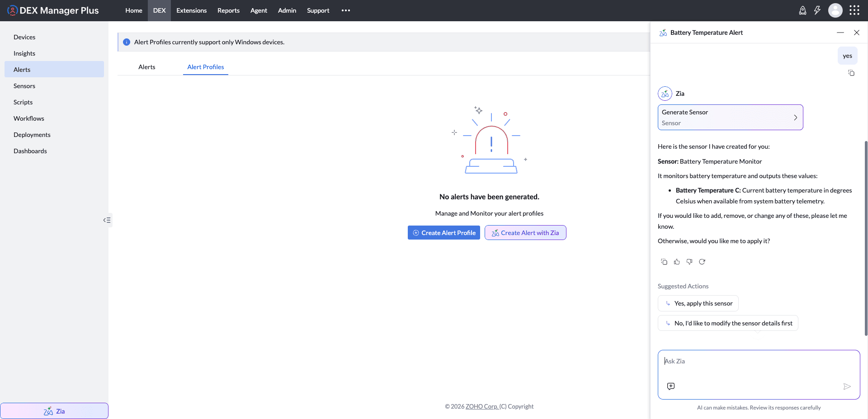Open Zia from the sidebar bottom button
This screenshot has width=868, height=419.
pos(54,411)
